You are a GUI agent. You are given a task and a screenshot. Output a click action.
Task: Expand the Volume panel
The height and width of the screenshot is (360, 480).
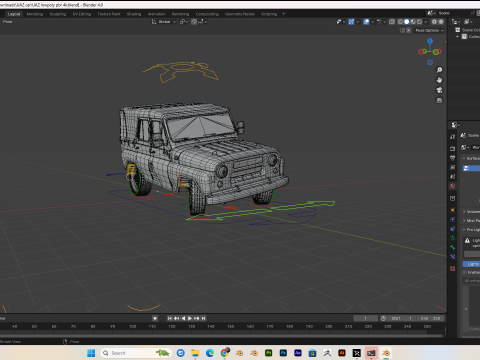click(464, 211)
